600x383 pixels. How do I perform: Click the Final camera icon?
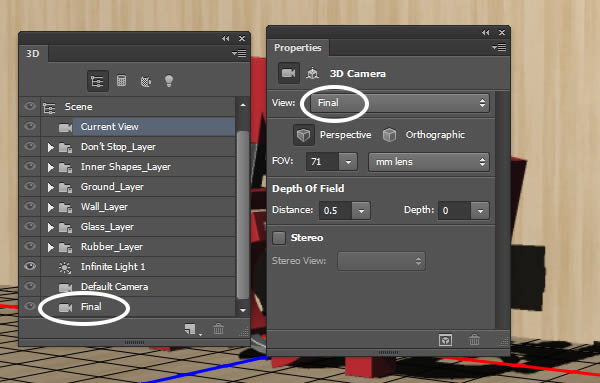click(x=65, y=308)
